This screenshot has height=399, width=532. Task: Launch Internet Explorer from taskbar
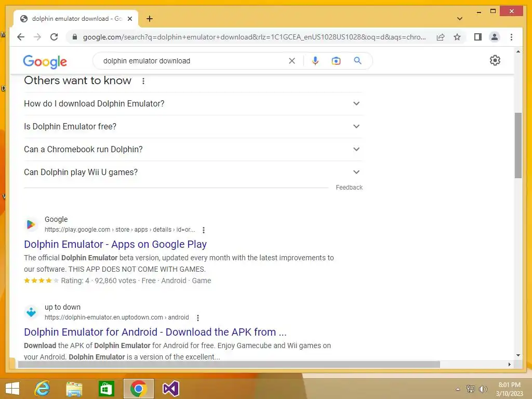[43, 389]
